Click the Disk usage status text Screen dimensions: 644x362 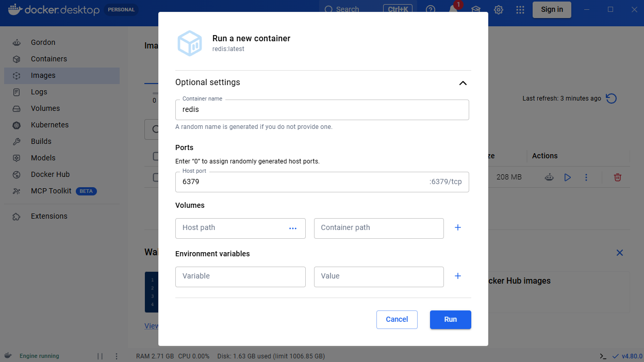click(x=271, y=356)
